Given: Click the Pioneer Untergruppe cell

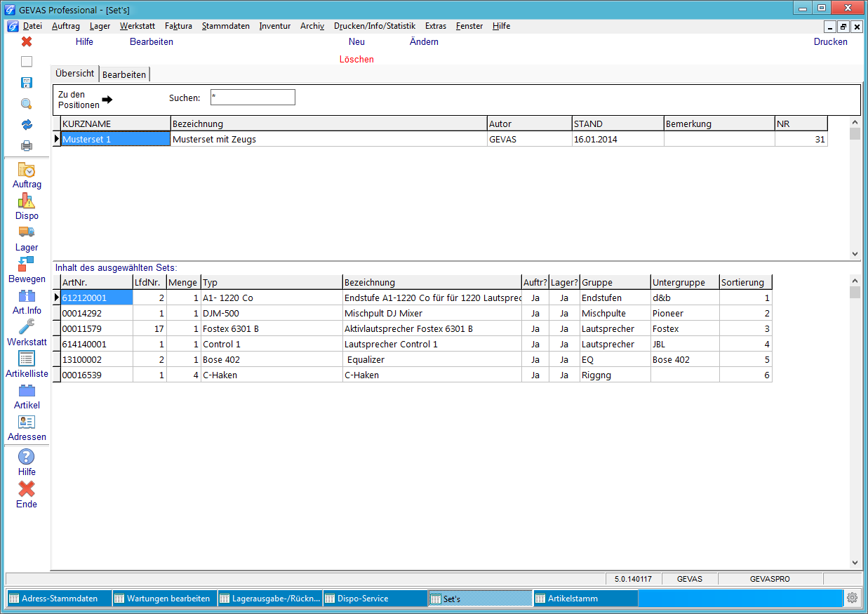Looking at the screenshot, I should pyautogui.click(x=685, y=313).
